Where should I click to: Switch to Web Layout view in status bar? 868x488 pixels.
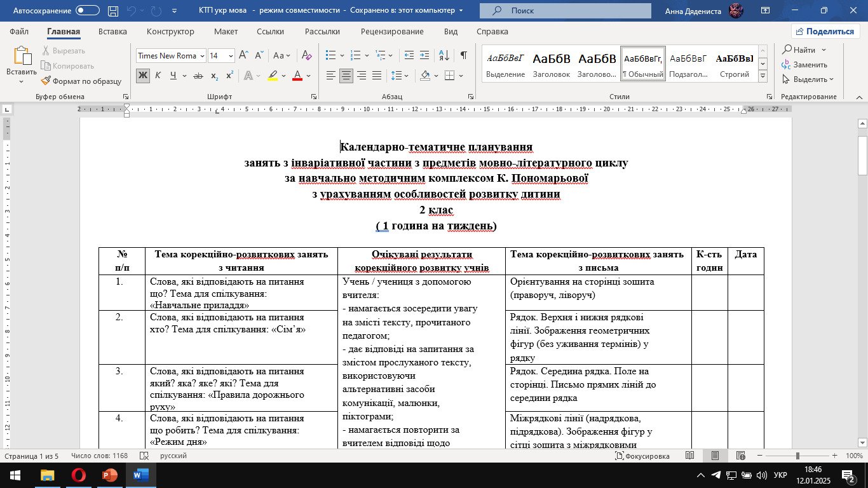(x=740, y=456)
